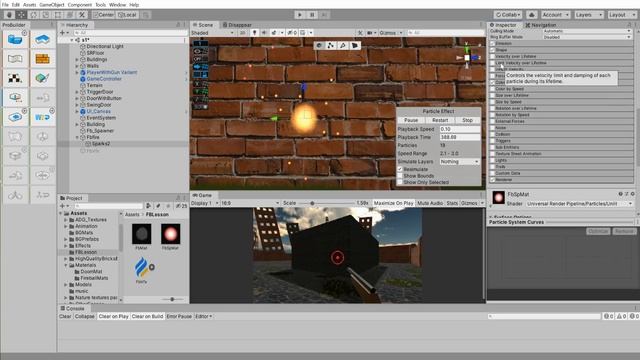The height and width of the screenshot is (360, 640).
Task: Toggle 2D view mode in Scene
Action: pos(243,33)
